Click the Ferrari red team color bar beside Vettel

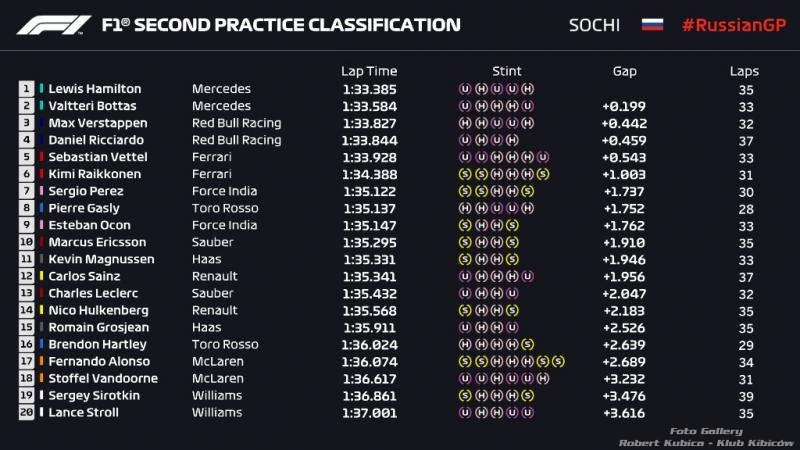pyautogui.click(x=41, y=157)
